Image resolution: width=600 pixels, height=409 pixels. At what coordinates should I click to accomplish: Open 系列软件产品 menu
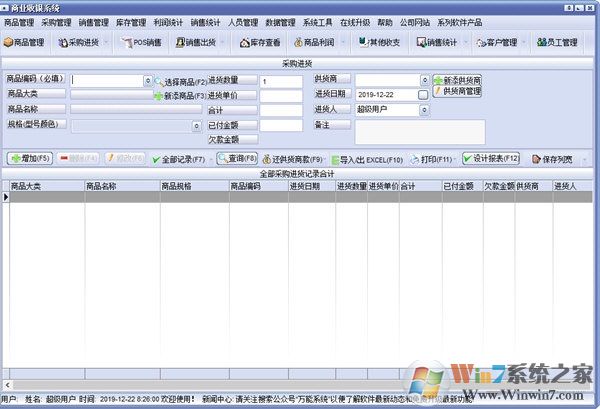pyautogui.click(x=460, y=23)
